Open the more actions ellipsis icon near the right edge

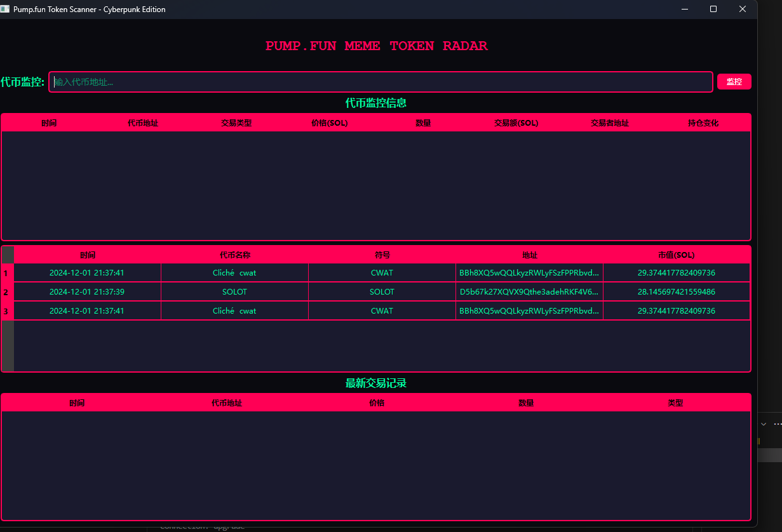(777, 423)
